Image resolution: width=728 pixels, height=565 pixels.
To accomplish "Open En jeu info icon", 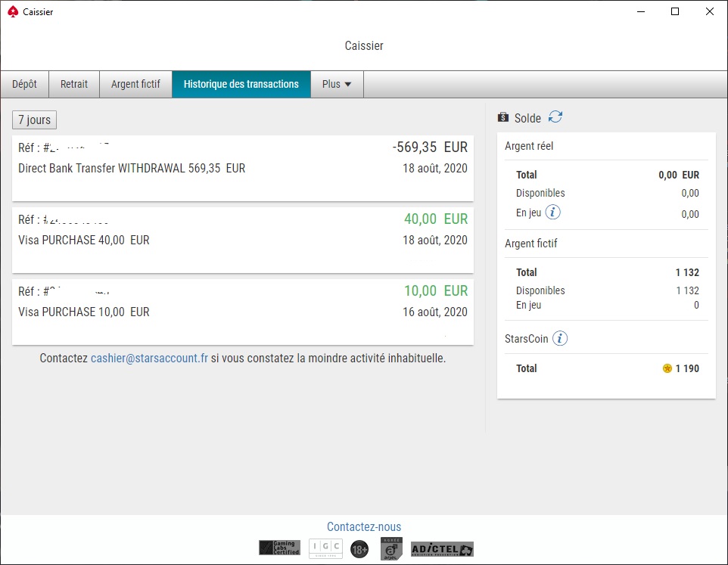I will [x=552, y=213].
